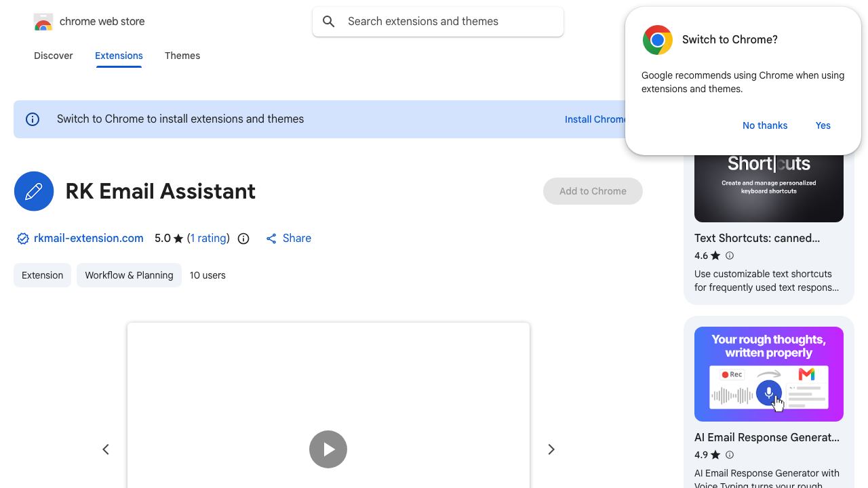Click the 4.9 rating text
This screenshot has height=488, width=868.
(701, 455)
